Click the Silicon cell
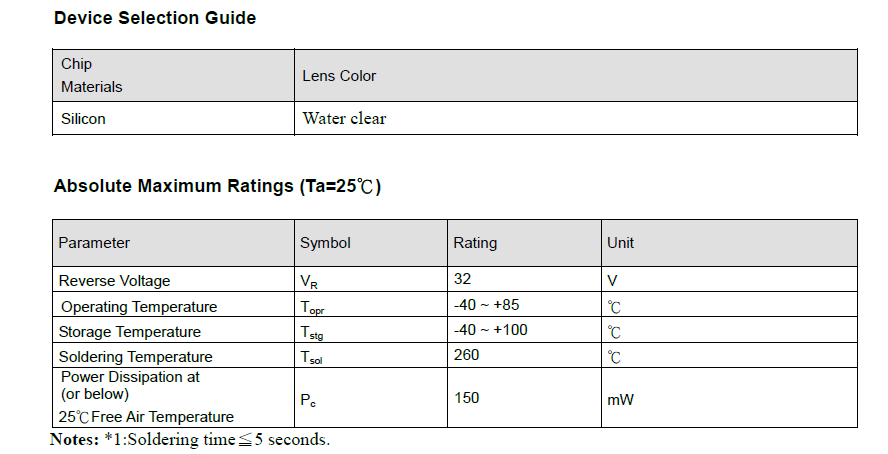 click(83, 118)
